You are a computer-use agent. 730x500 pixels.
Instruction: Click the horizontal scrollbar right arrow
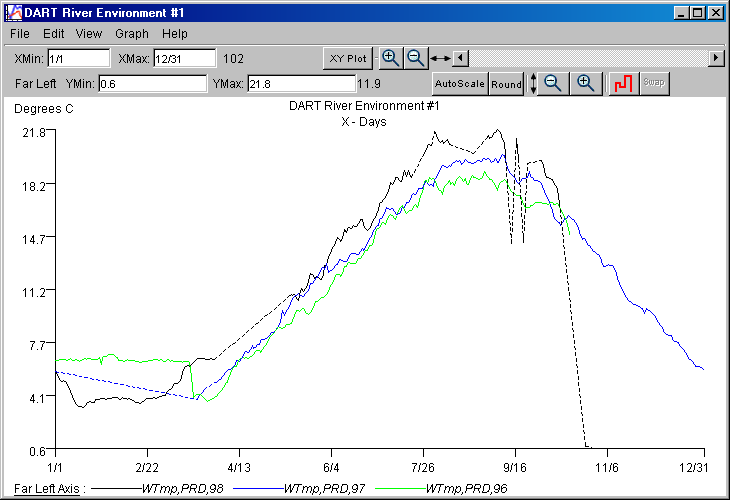click(716, 58)
